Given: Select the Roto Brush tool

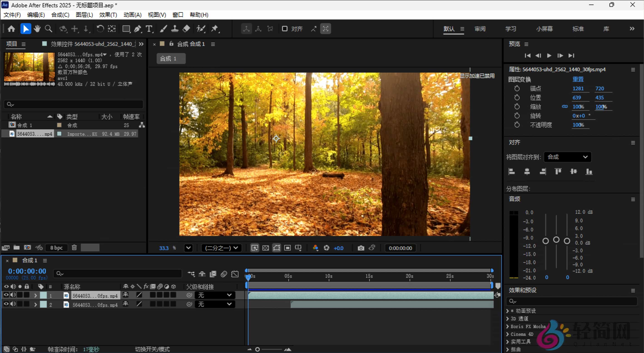Looking at the screenshot, I should click(201, 29).
